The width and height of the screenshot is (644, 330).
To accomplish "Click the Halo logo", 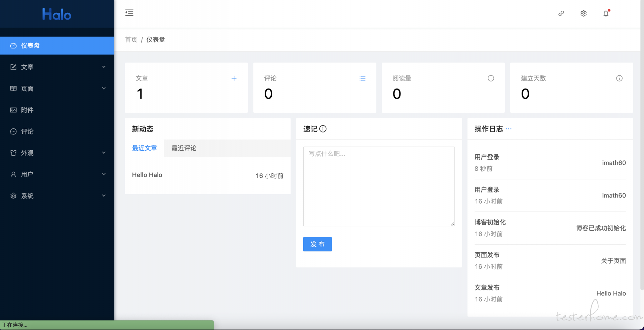I will click(57, 14).
